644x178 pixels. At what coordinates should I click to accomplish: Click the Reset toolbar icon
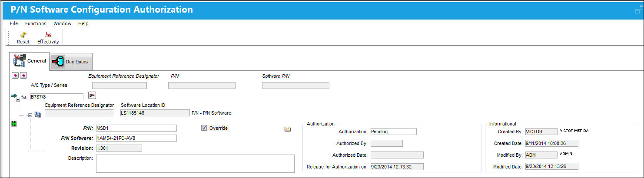[23, 38]
